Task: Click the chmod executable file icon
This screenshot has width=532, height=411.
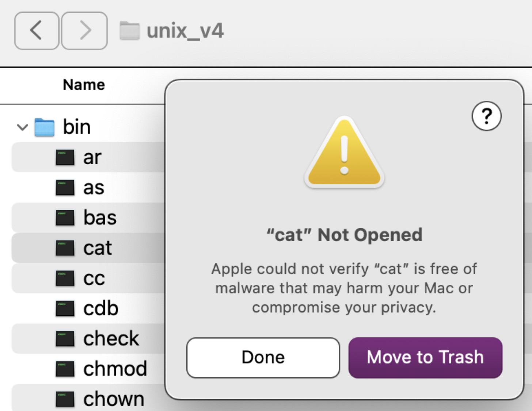Action: click(65, 369)
